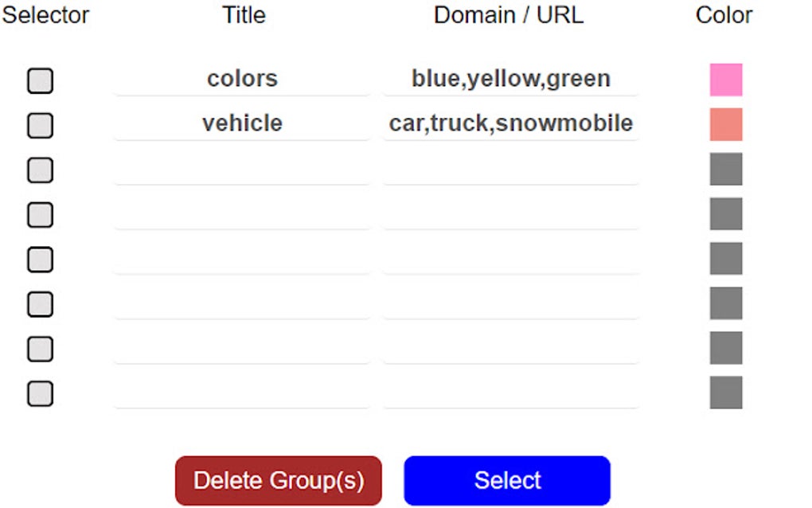Check the selector box for colors group
The height and width of the screenshot is (508, 812).
(40, 80)
